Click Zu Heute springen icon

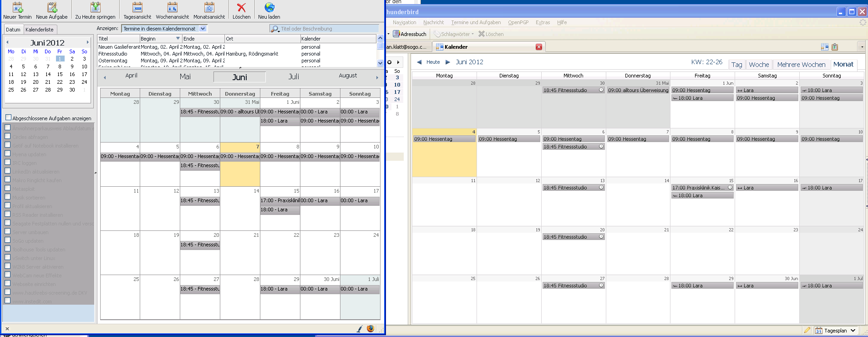[x=95, y=8]
